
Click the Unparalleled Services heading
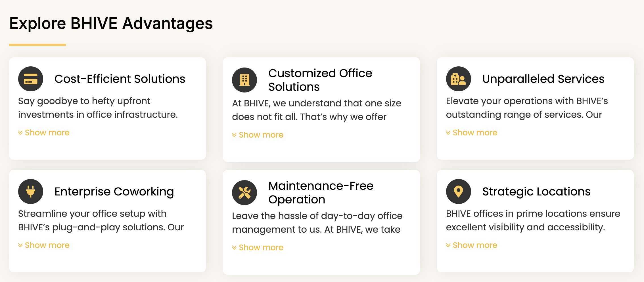543,79
